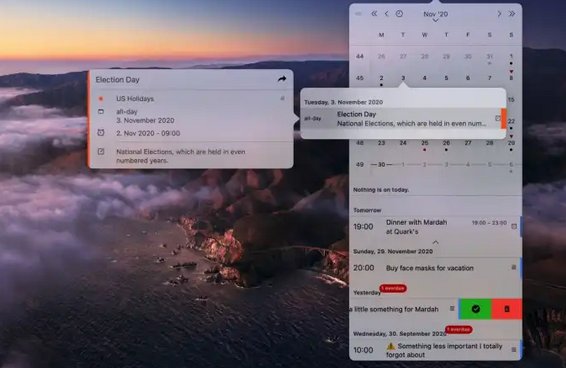Click week number 44
Screen dimensions: 566x368
click(x=360, y=56)
